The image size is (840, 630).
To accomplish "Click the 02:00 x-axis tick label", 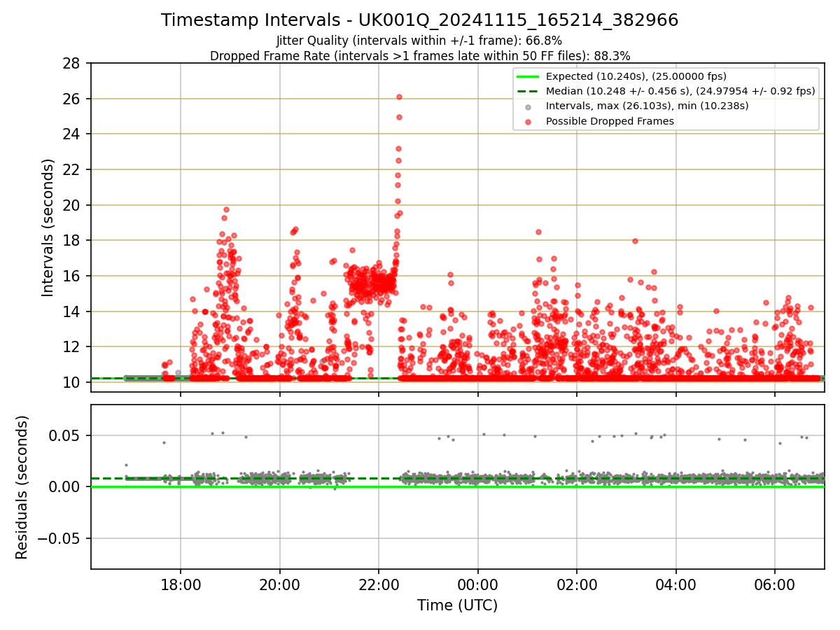I will click(x=577, y=584).
